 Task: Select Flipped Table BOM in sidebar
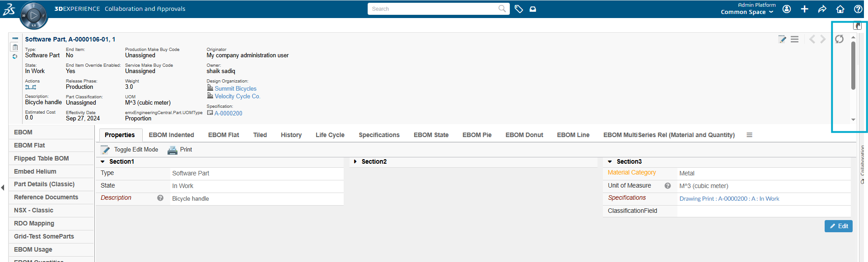(51, 158)
